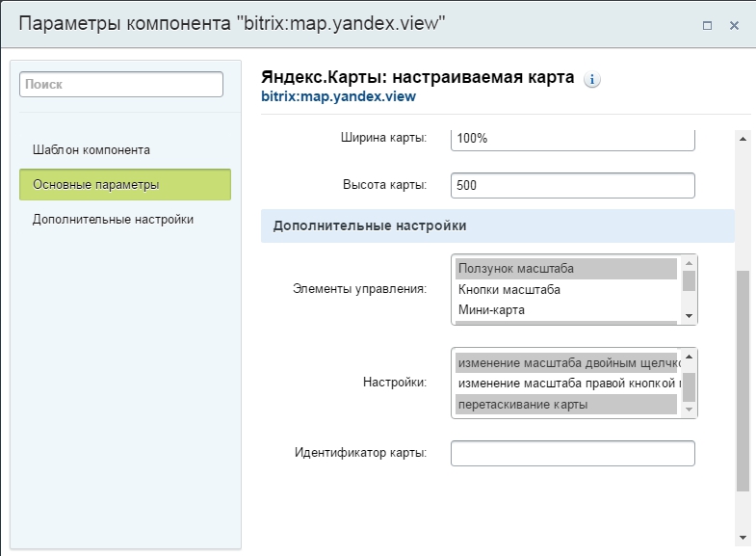Select изменение масштаба двойным щелчком option
The image size is (756, 556).
(567, 362)
